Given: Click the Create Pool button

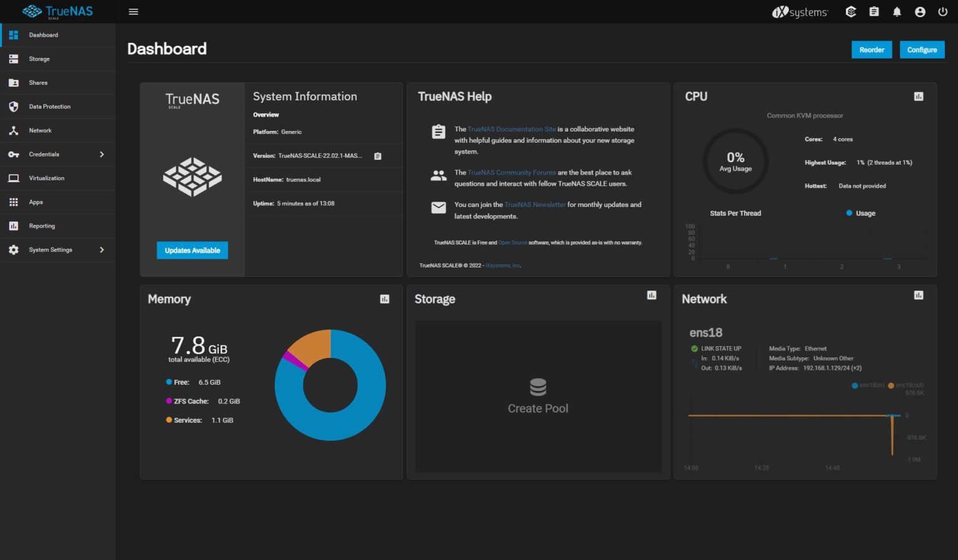Looking at the screenshot, I should 538,397.
